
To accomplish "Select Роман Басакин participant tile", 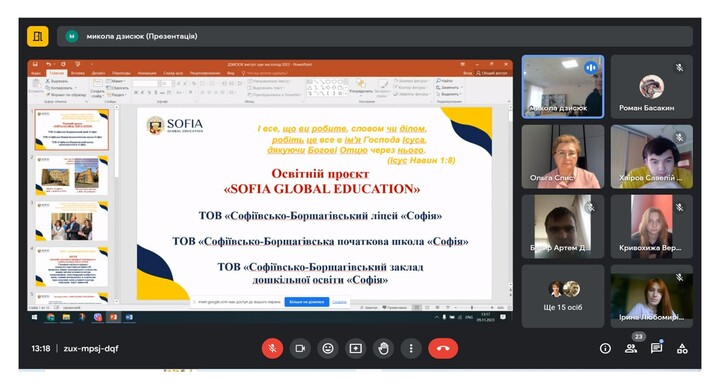I will coord(652,87).
